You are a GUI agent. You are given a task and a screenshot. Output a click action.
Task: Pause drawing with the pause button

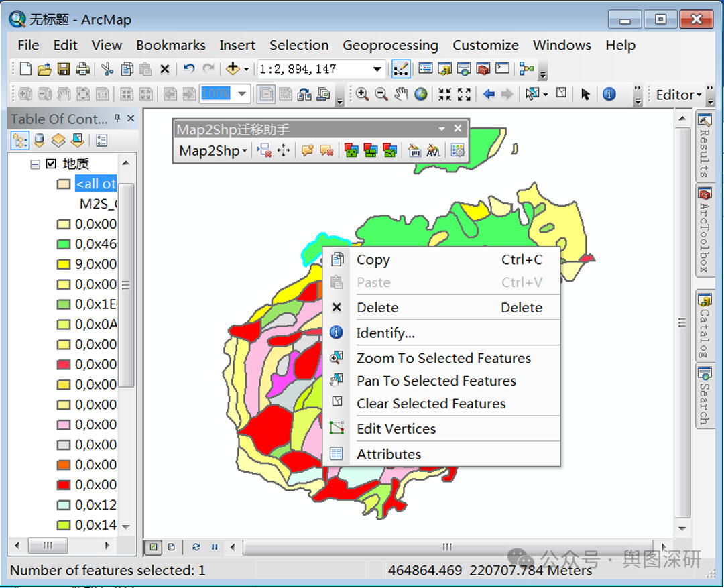(x=215, y=547)
